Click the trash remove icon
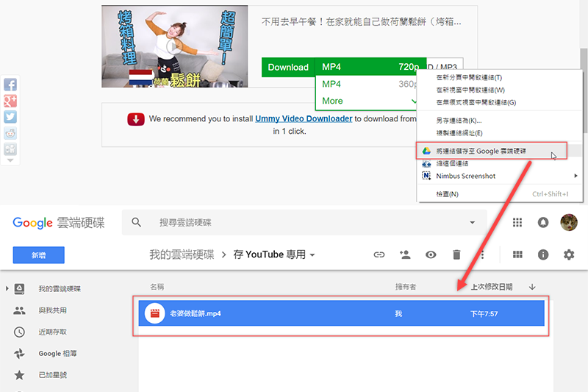 [x=456, y=254]
